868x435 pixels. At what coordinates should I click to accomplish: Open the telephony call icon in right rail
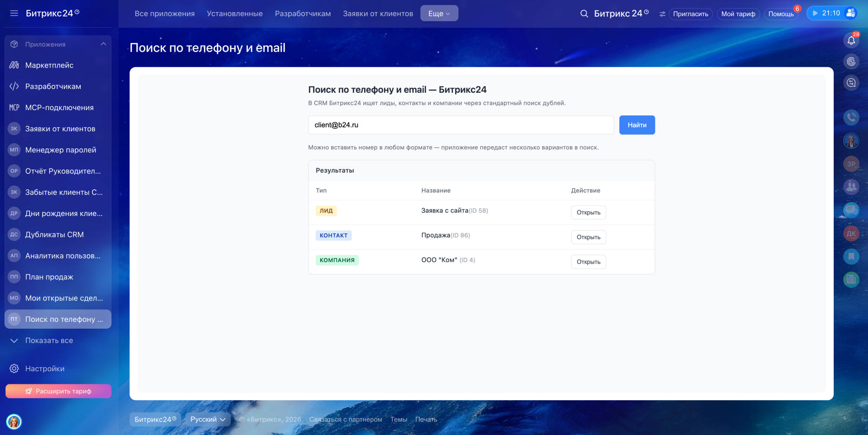tap(851, 117)
